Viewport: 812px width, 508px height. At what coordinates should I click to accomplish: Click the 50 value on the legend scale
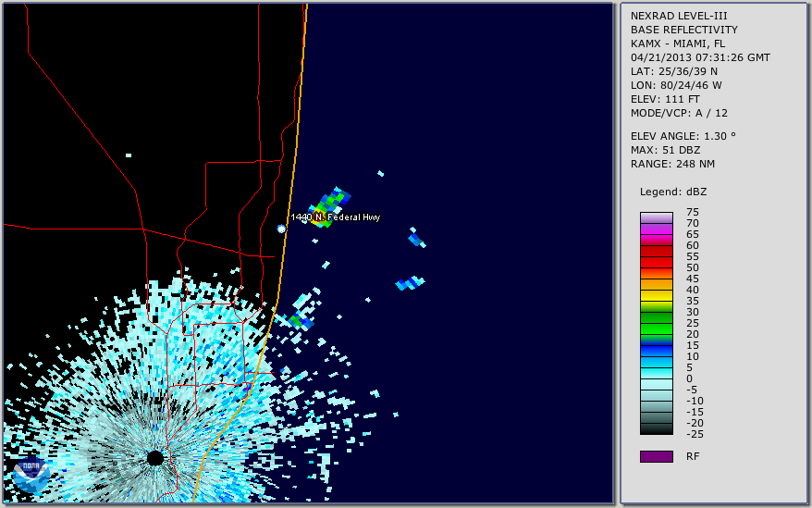[693, 267]
